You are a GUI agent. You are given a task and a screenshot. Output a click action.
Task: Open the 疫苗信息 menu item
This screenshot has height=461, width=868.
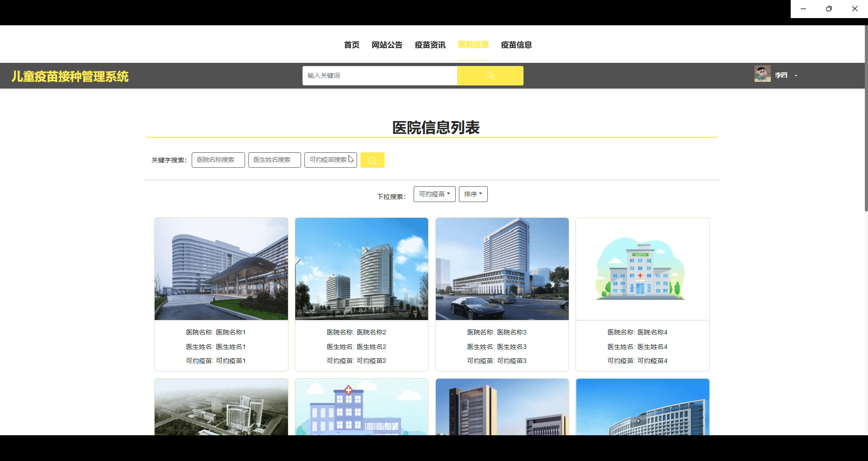(516, 45)
